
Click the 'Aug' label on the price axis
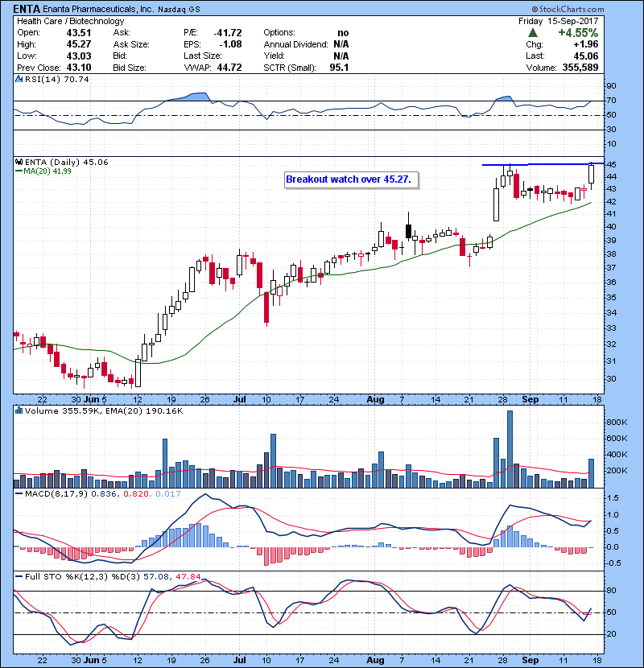375,400
